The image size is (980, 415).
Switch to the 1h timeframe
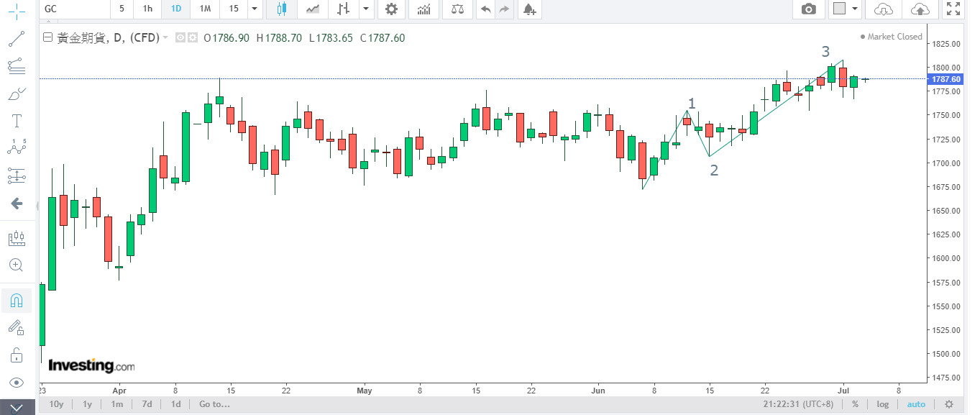[147, 9]
